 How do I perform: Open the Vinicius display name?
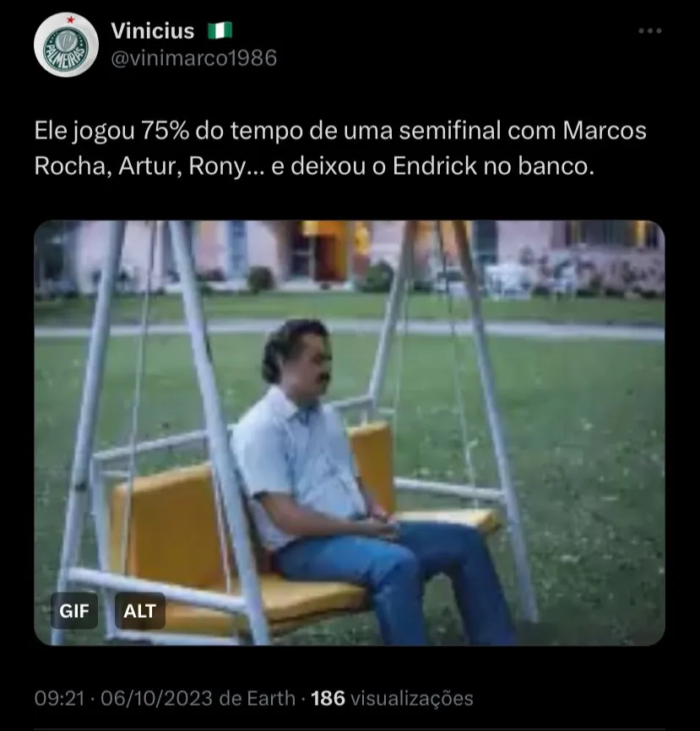tap(153, 31)
